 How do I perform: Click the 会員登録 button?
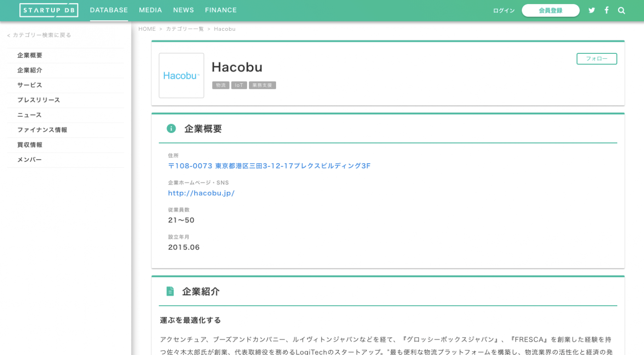click(x=551, y=11)
